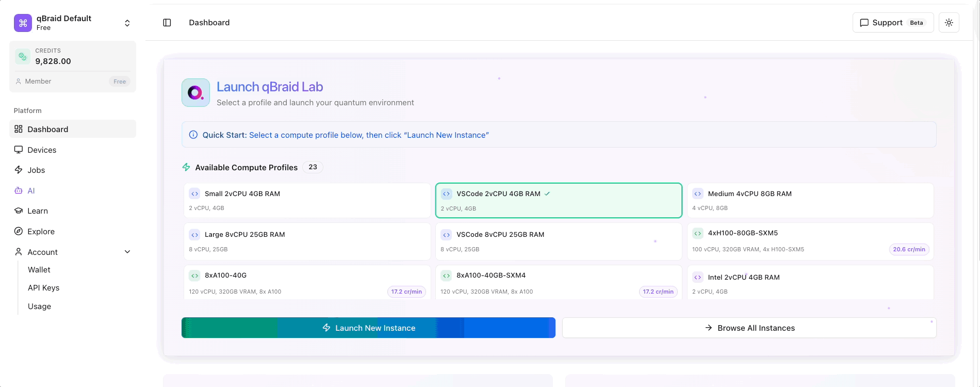Viewport: 980px width, 387px height.
Task: Click the Learn graduation cap icon
Action: (x=19, y=211)
